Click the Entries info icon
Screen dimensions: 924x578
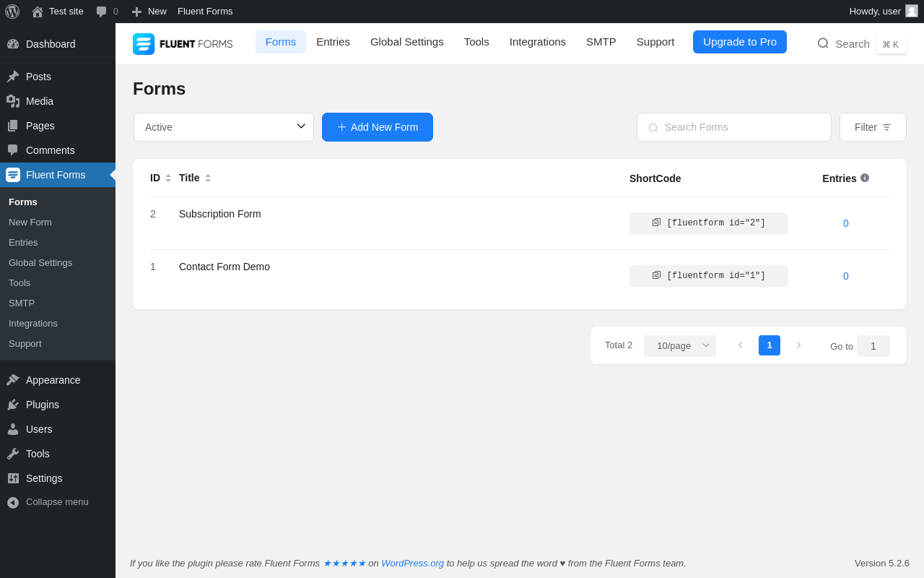tap(865, 178)
